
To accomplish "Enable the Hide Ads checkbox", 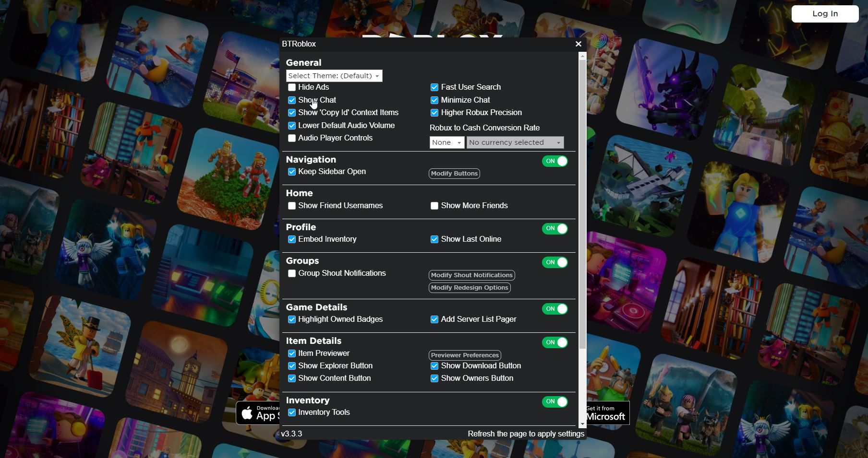I will click(292, 87).
